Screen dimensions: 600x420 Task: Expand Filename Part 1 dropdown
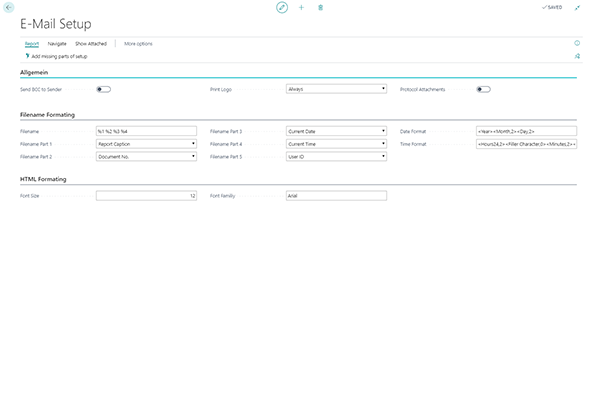point(146,144)
